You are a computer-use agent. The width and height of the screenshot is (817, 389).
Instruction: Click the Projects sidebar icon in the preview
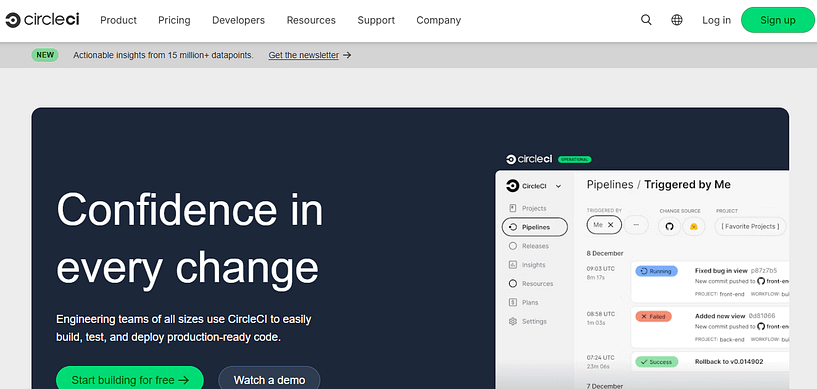[513, 208]
